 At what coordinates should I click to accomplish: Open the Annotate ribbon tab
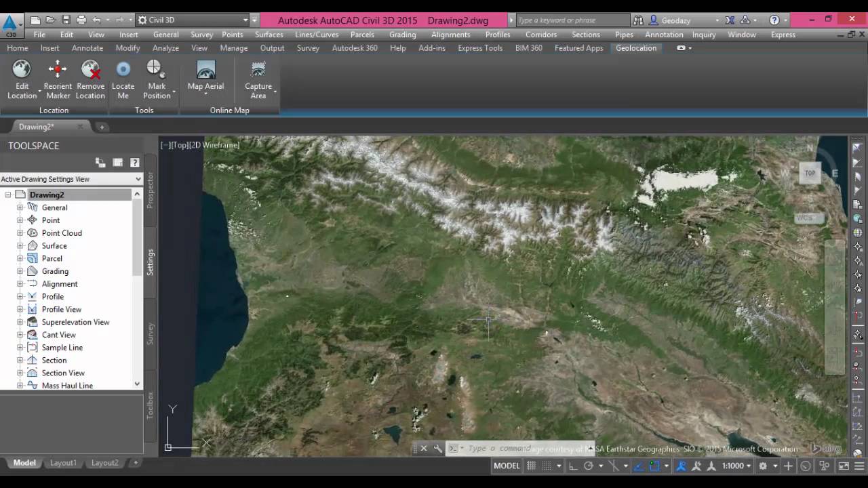click(x=87, y=48)
